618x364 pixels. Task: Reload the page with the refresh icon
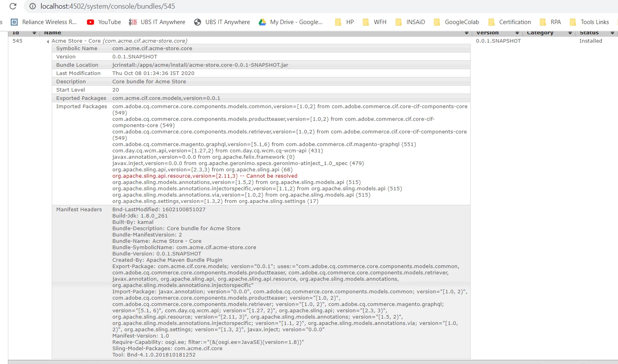13,6
